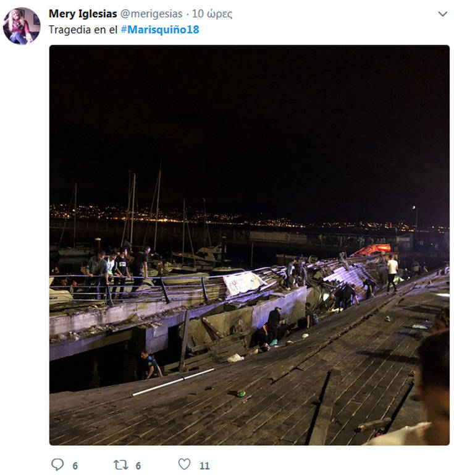Expand the tweet options chevron
Image resolution: width=454 pixels, height=476 pixels.
(442, 14)
